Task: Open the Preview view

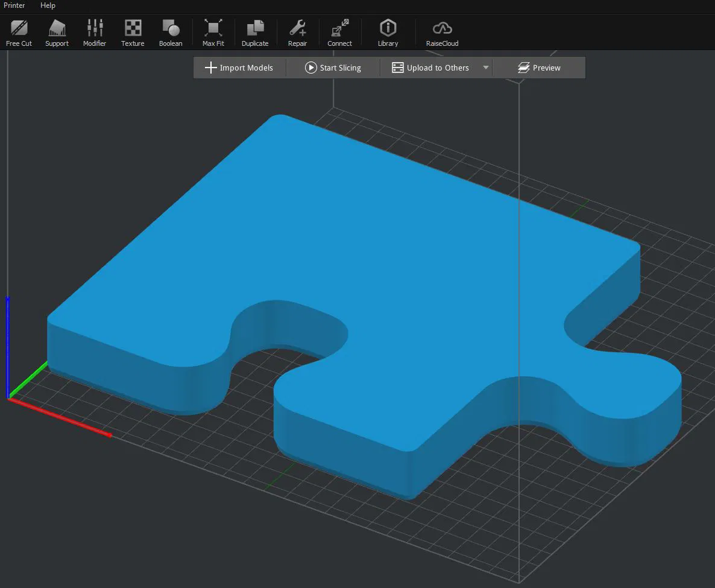Action: pos(539,68)
